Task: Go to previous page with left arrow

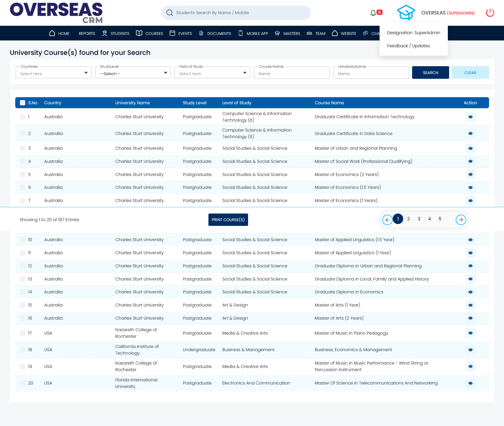Action: [x=387, y=220]
